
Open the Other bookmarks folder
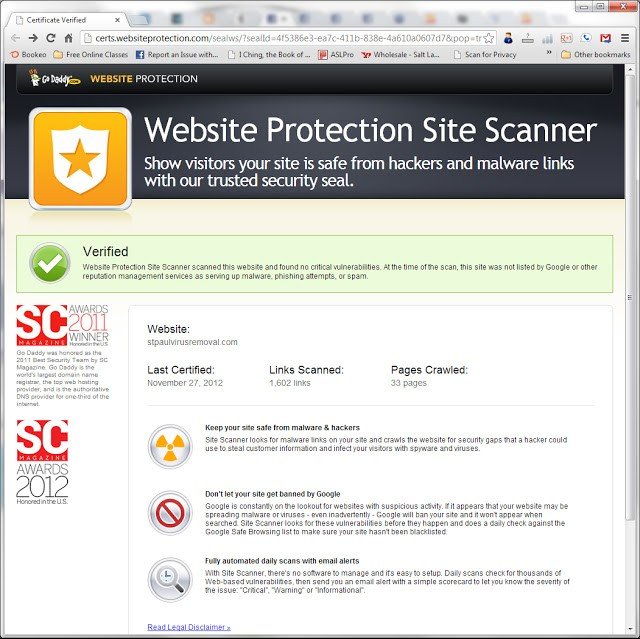click(x=596, y=54)
